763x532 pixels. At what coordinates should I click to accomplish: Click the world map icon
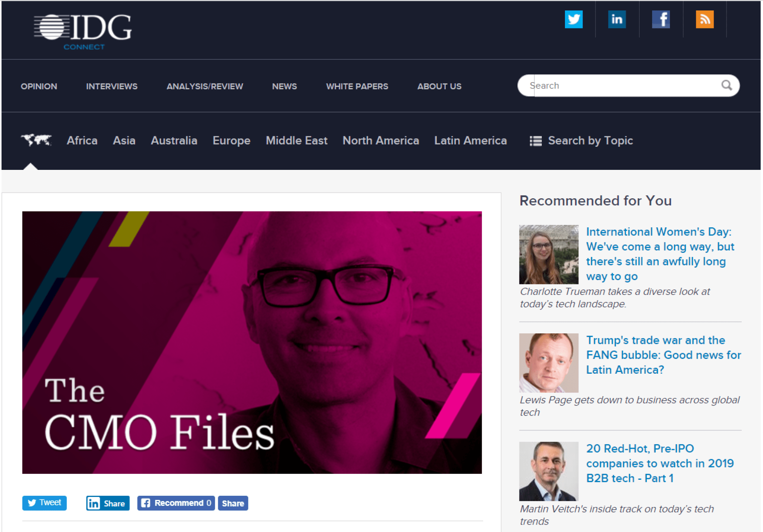pos(36,140)
